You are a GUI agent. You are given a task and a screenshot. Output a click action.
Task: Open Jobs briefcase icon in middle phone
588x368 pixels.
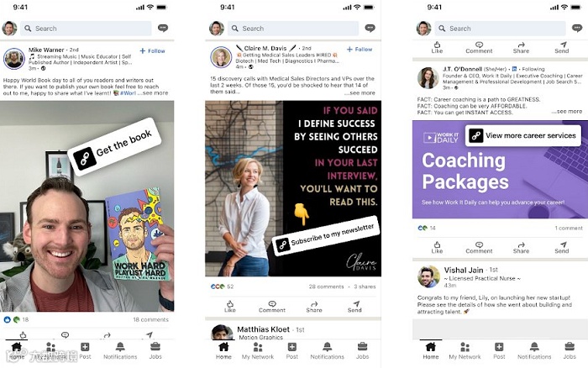click(362, 346)
